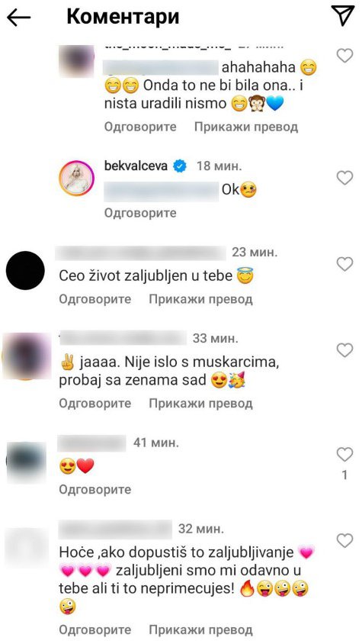Like the 'ahahahaha' comment with heart

tap(344, 56)
